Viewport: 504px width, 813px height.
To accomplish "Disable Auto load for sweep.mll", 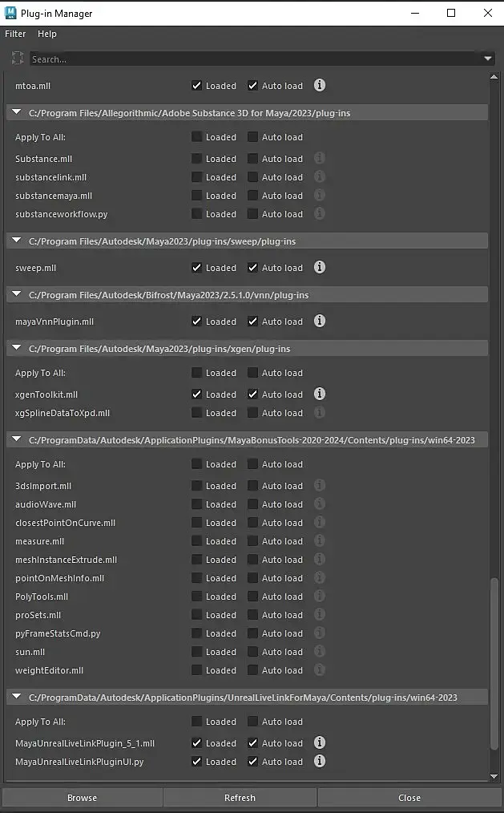I will point(253,268).
